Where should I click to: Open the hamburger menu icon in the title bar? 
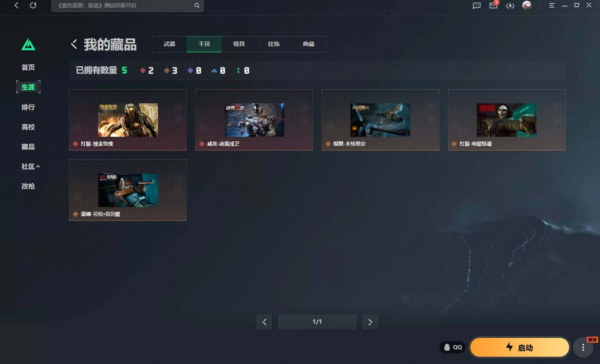click(552, 5)
